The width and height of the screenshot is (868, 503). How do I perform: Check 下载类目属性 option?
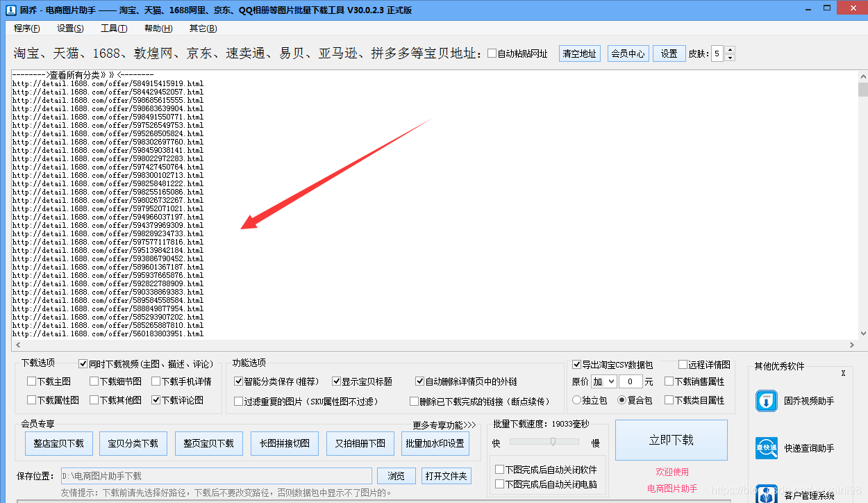tap(669, 400)
